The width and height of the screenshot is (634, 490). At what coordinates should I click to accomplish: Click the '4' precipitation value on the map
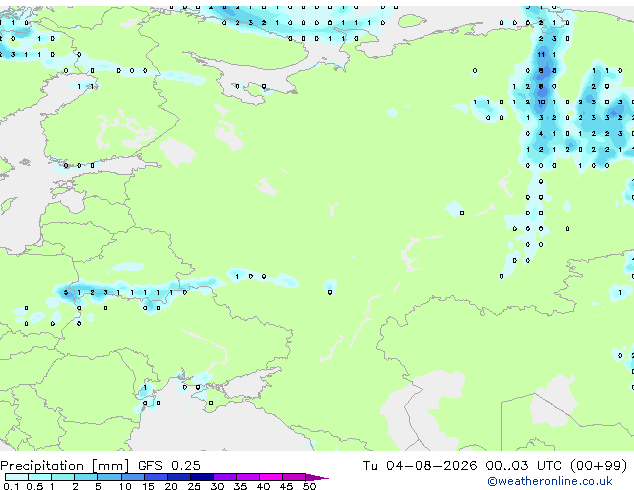tap(541, 133)
